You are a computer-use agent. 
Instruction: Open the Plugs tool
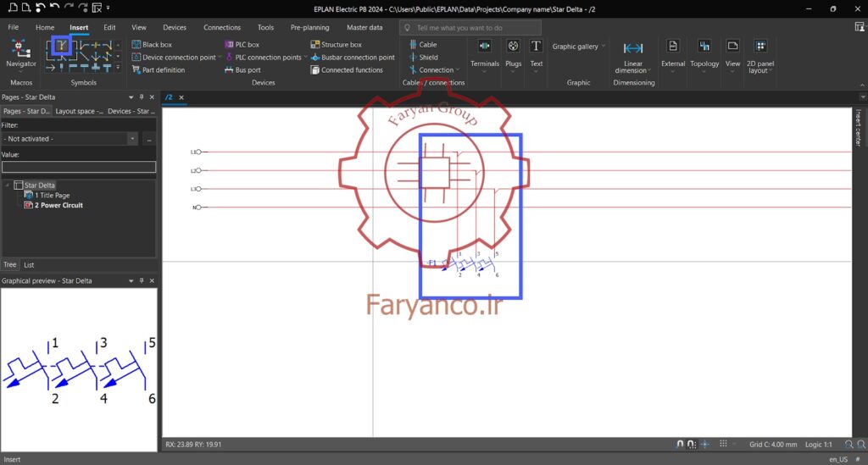pyautogui.click(x=513, y=54)
